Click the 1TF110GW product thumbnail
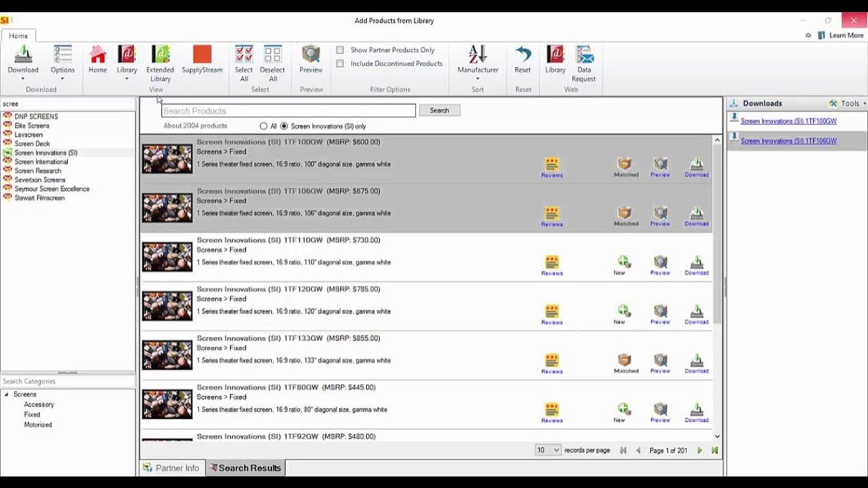The height and width of the screenshot is (488, 868). (x=167, y=258)
